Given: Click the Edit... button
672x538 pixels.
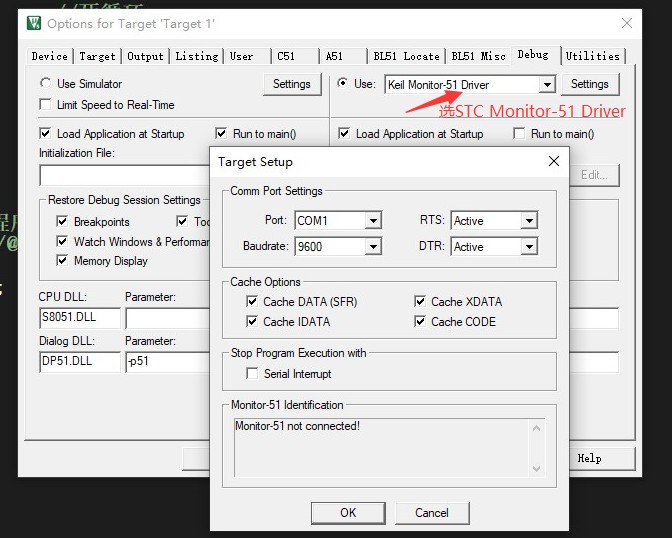Looking at the screenshot, I should (594, 175).
